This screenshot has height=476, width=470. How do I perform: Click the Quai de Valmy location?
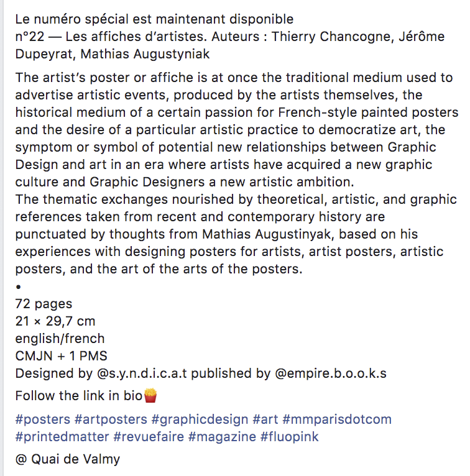(x=68, y=460)
